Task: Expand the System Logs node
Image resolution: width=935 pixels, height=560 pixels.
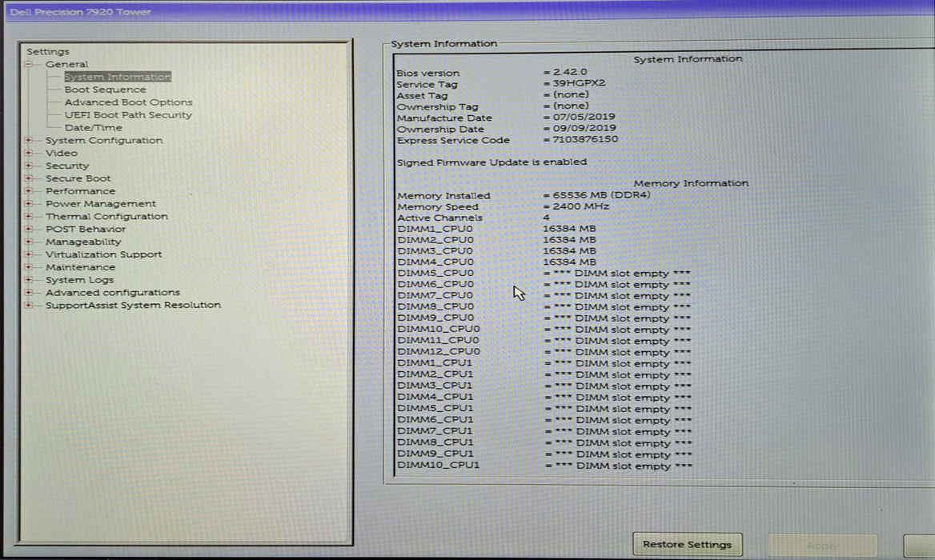Action: (28, 279)
